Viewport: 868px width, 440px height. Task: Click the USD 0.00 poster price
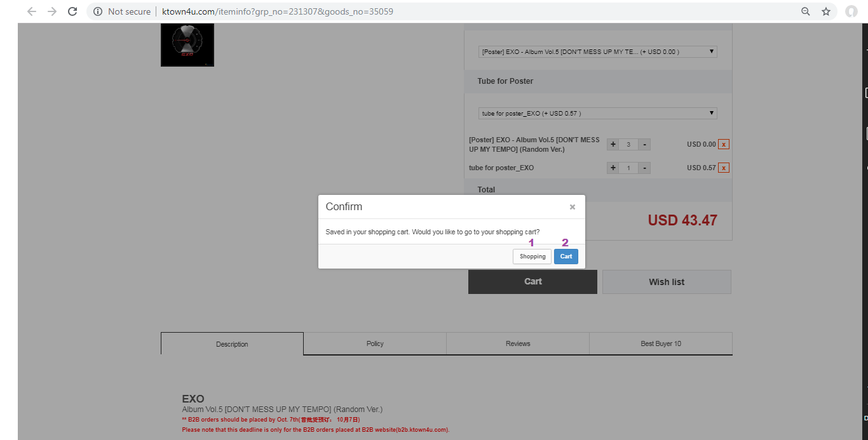(x=701, y=144)
